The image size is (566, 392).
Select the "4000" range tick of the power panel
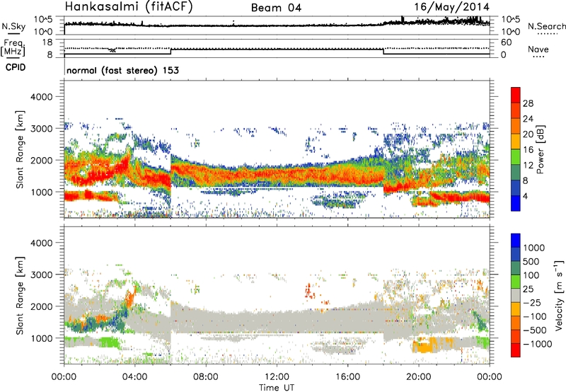pyautogui.click(x=41, y=97)
